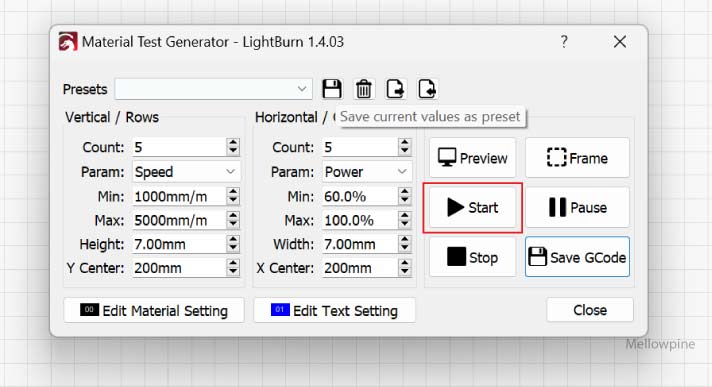Click the Horizontal Count field
The width and height of the screenshot is (712, 387).
[x=360, y=147]
